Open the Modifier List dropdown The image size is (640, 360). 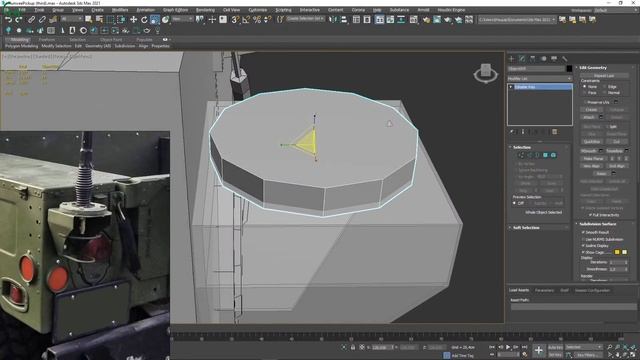pos(540,78)
